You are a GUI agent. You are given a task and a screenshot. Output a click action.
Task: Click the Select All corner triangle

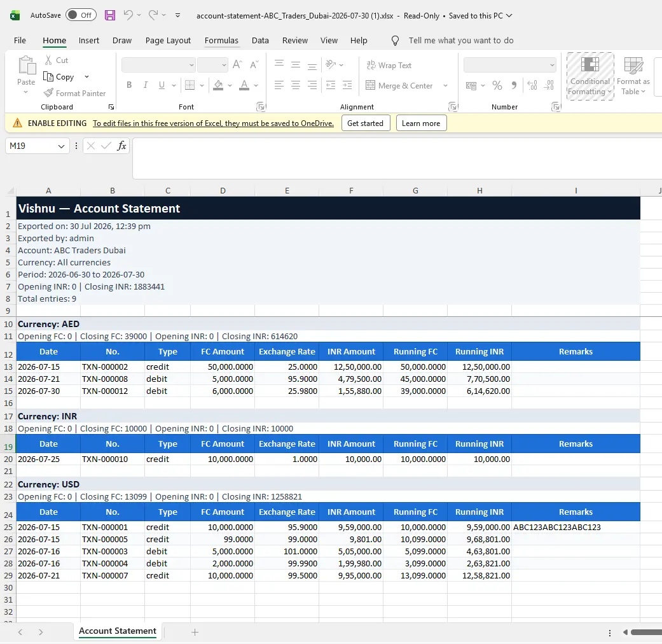pyautogui.click(x=11, y=190)
